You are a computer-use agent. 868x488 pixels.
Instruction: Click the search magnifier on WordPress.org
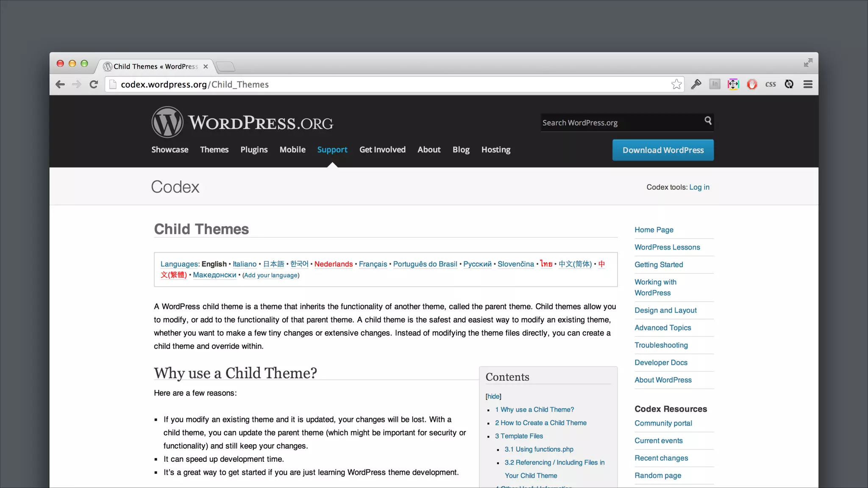708,121
